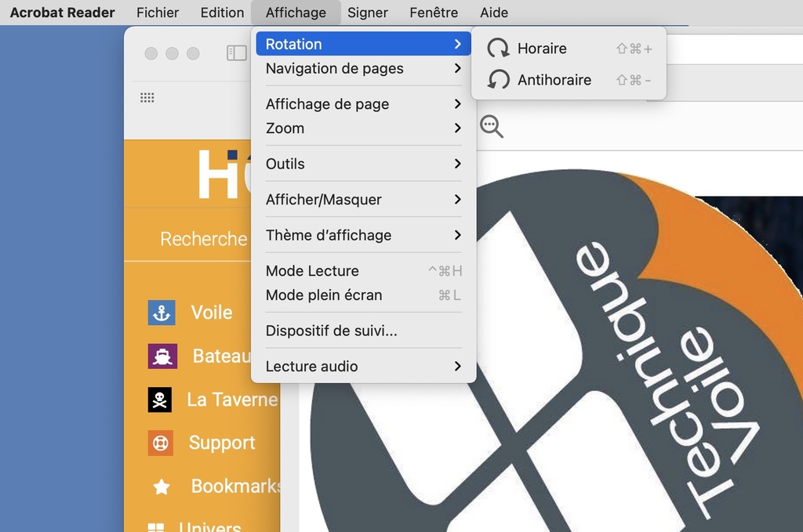Expand the Zoom submenu arrow
This screenshot has width=803, height=532.
pos(458,128)
